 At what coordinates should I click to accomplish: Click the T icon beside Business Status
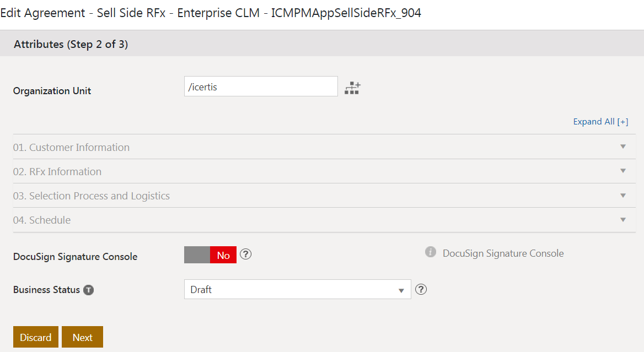point(88,290)
